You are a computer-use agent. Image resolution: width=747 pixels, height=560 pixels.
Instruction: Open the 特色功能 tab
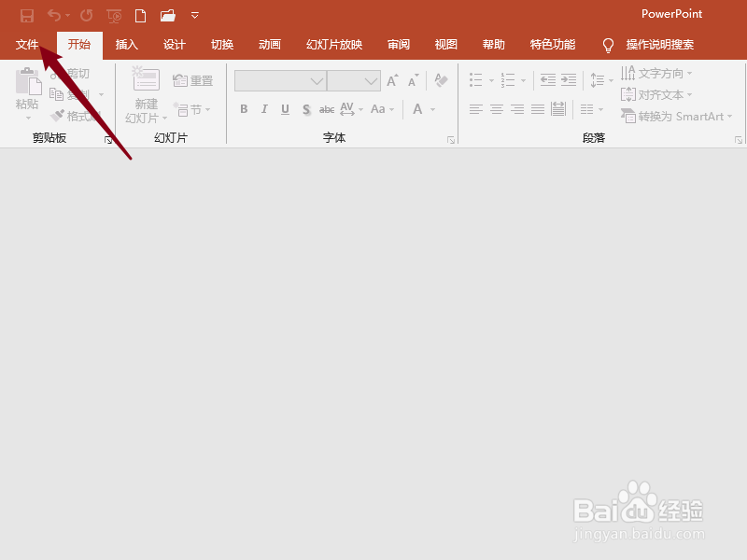point(553,45)
